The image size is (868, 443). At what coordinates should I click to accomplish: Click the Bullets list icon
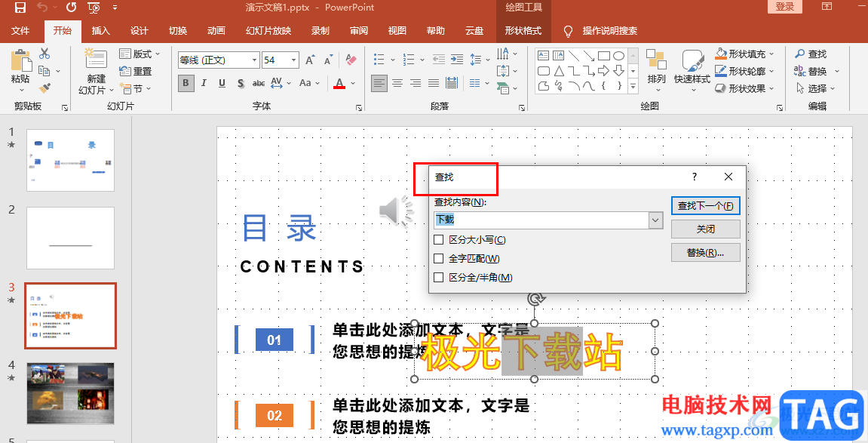(x=379, y=60)
